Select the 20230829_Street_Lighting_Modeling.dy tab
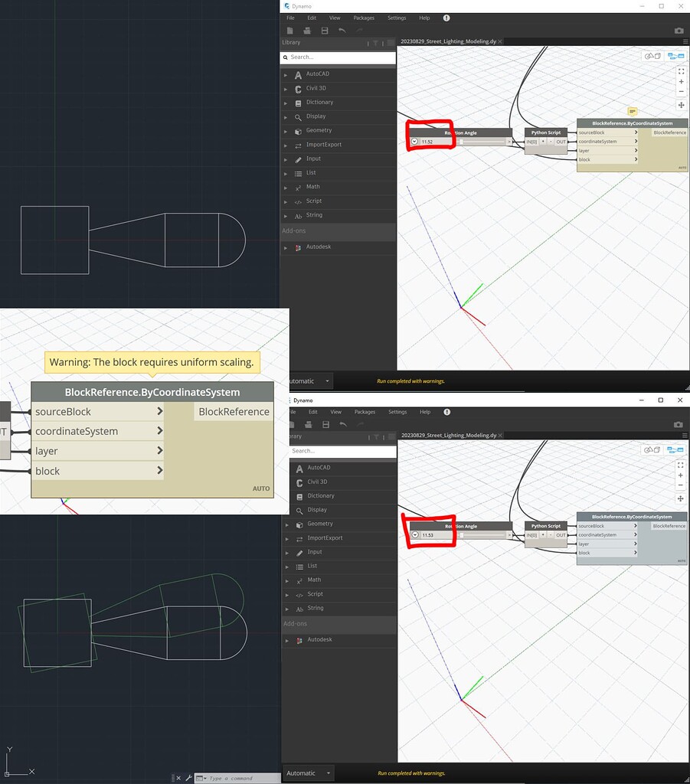690x784 pixels. [448, 42]
